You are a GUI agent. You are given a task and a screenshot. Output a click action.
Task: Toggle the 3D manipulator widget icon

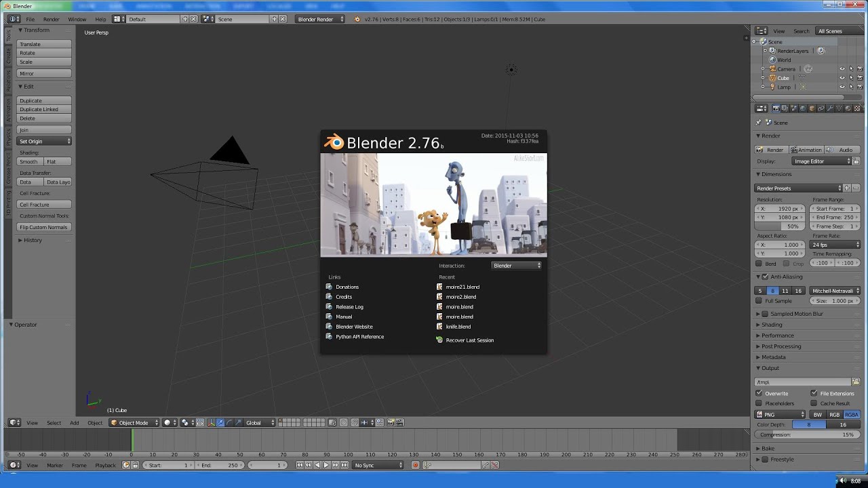point(211,423)
